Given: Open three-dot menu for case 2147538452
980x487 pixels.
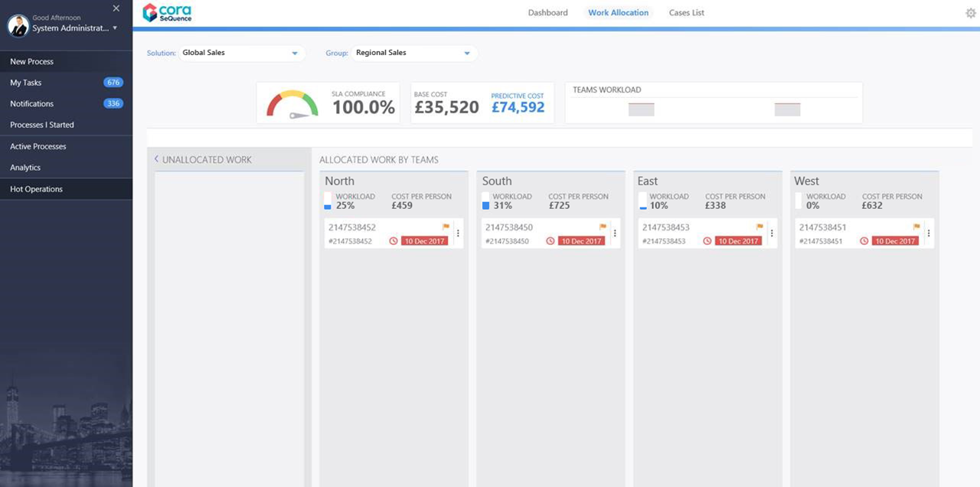Looking at the screenshot, I should click(x=458, y=234).
